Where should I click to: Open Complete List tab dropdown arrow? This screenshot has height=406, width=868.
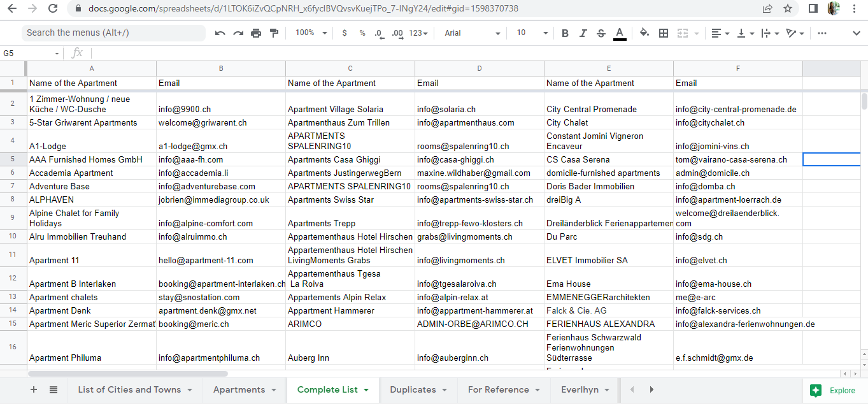366,389
